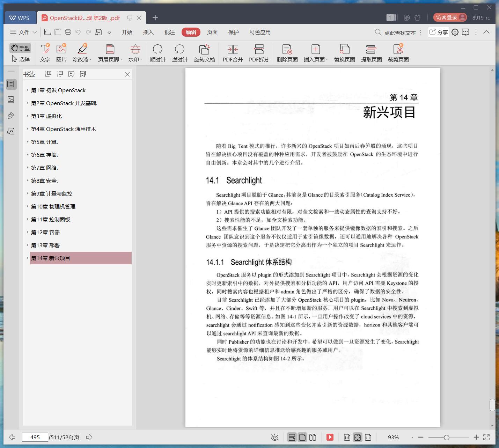Expand 第7章 网络 bookmark
The height and width of the screenshot is (448, 499).
[28, 168]
